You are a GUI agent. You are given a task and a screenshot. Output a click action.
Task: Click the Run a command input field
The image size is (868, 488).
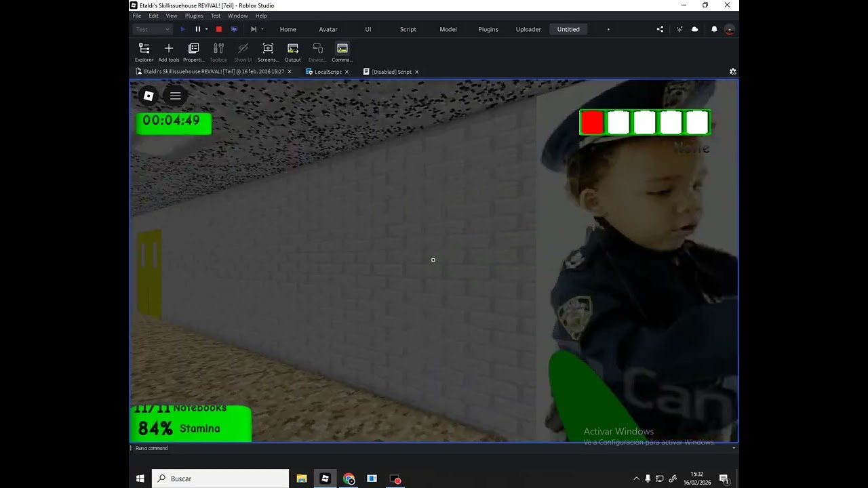pyautogui.click(x=430, y=448)
